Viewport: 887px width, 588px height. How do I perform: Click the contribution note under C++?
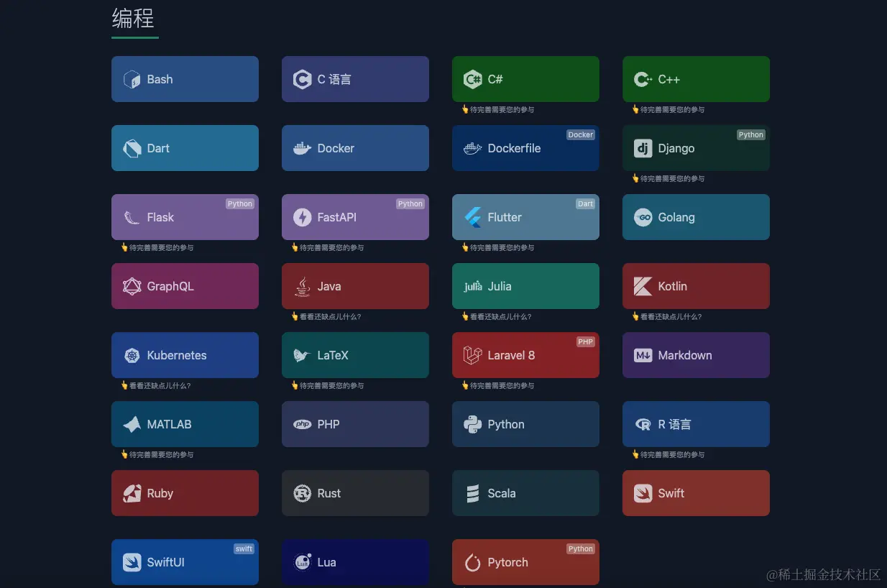pyautogui.click(x=668, y=109)
